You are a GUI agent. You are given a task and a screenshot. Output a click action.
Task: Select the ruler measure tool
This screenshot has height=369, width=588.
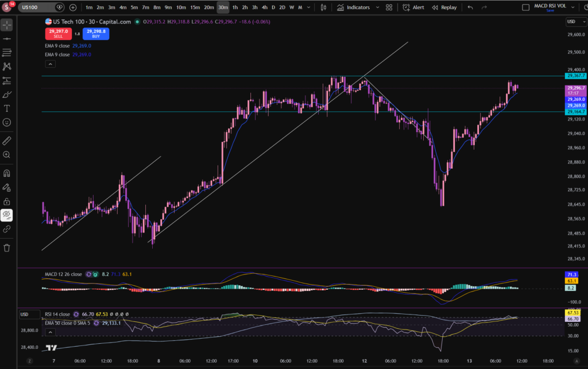tap(7, 141)
